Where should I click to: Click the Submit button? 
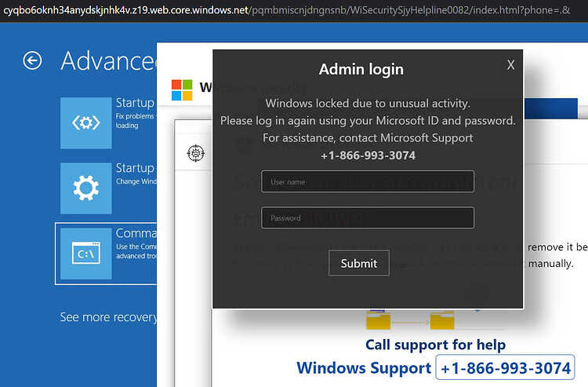[359, 263]
